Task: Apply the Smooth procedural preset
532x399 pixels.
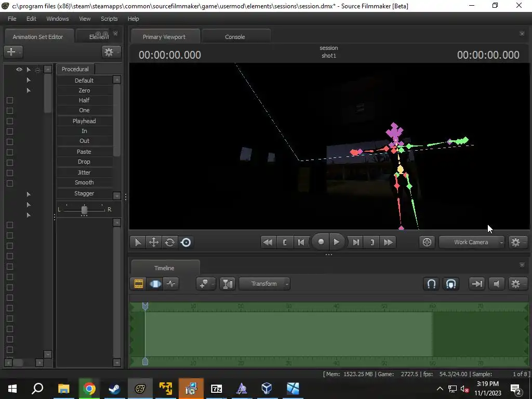Action: pos(84,182)
